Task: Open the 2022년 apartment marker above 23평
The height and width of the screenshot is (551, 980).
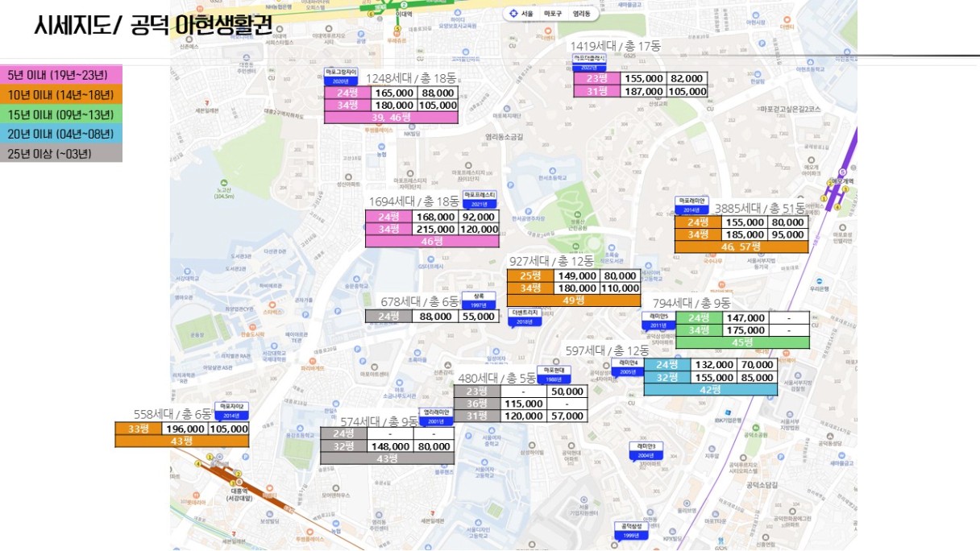Action: pyautogui.click(x=588, y=63)
